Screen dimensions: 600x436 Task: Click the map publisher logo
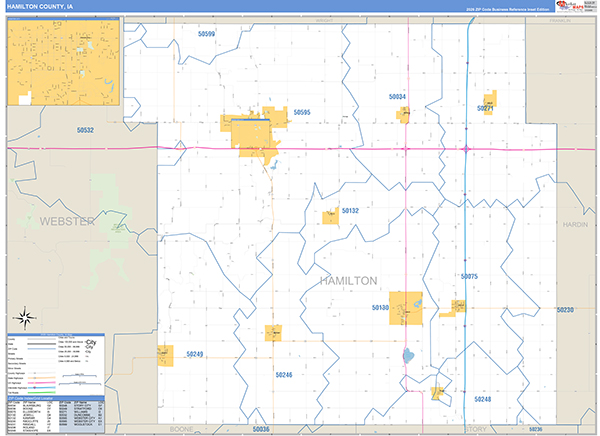(576, 6)
